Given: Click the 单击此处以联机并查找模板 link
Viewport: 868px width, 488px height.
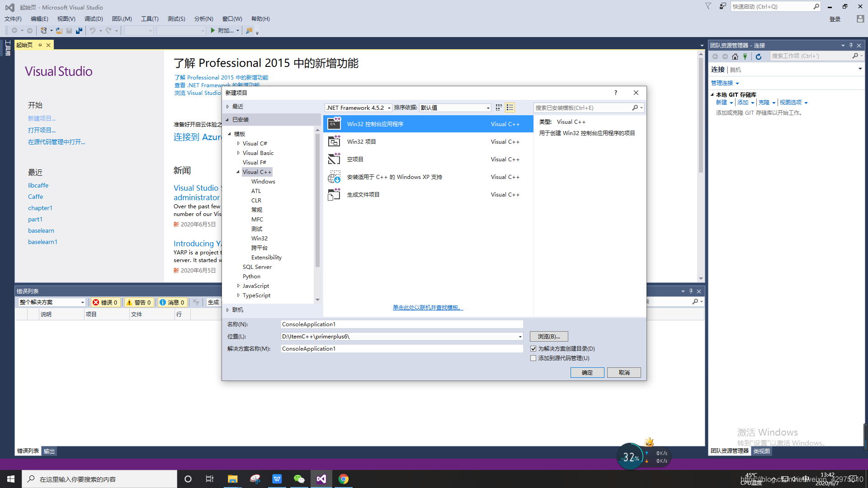Looking at the screenshot, I should (428, 307).
